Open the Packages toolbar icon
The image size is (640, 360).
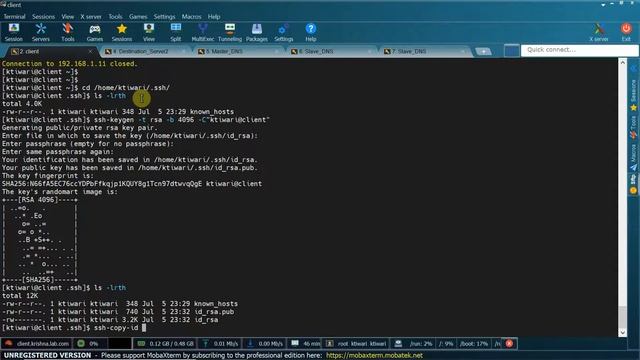[x=257, y=32]
